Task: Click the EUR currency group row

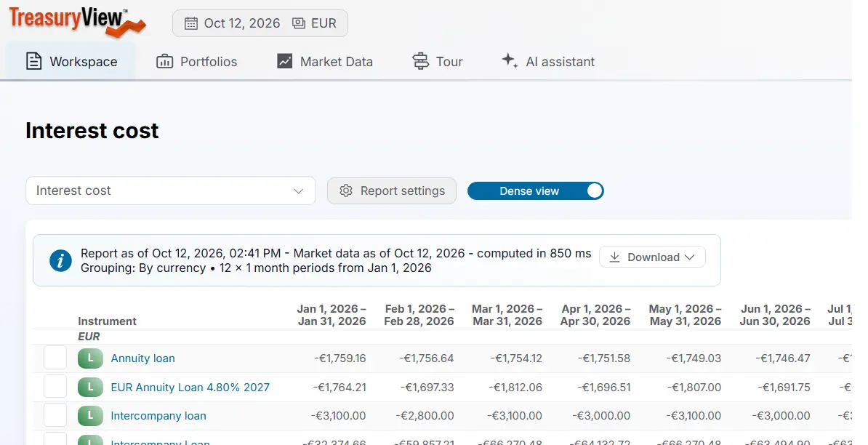Action: coord(443,337)
